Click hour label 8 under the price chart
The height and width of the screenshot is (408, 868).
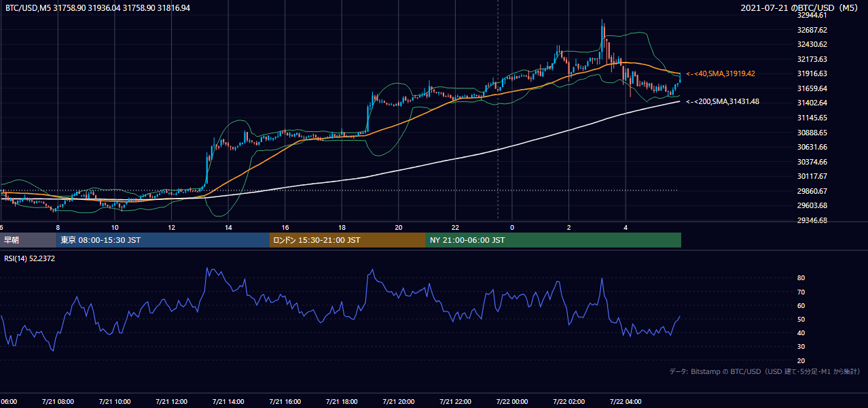[x=58, y=227]
